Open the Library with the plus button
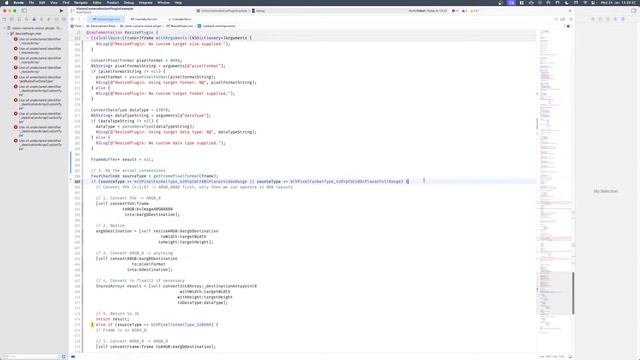The width and height of the screenshot is (640, 360). pyautogui.click(x=570, y=11)
